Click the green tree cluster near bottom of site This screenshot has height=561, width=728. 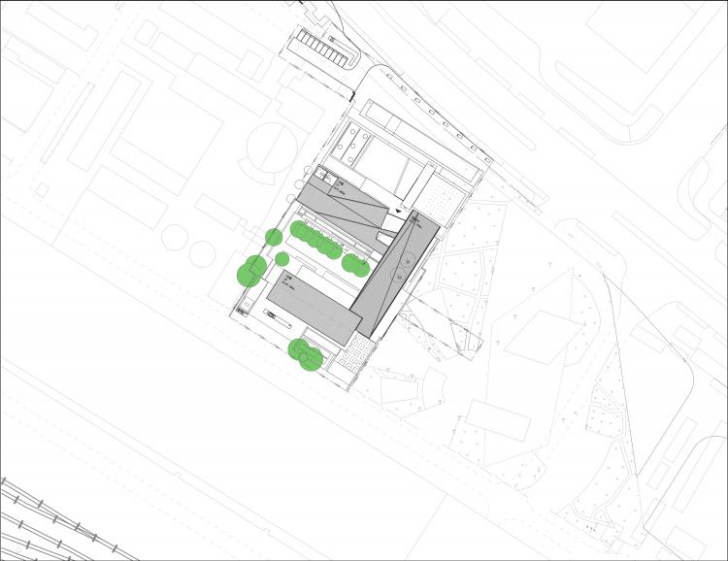305,354
